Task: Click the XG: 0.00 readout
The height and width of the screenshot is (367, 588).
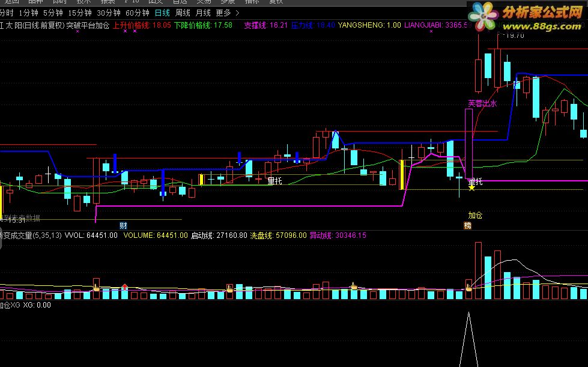Action: click(37, 305)
